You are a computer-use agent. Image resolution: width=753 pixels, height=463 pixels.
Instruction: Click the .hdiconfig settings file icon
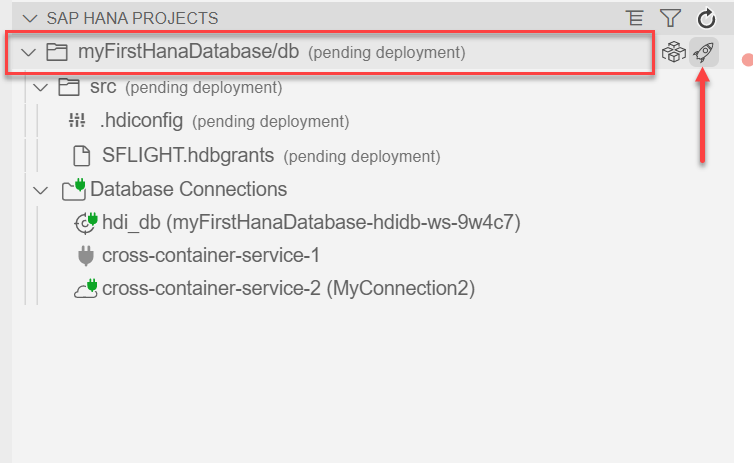point(78,121)
